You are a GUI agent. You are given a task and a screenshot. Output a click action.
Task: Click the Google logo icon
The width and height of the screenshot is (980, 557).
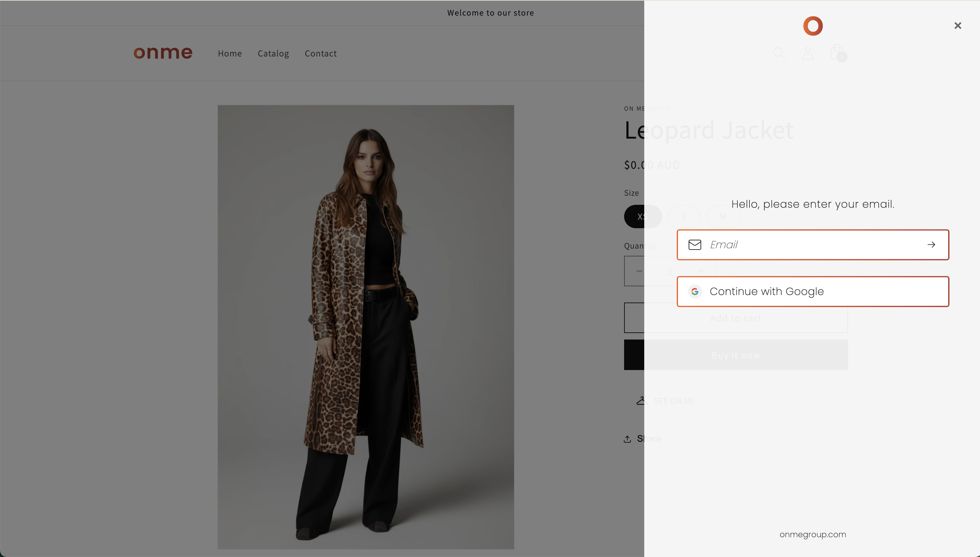click(695, 291)
